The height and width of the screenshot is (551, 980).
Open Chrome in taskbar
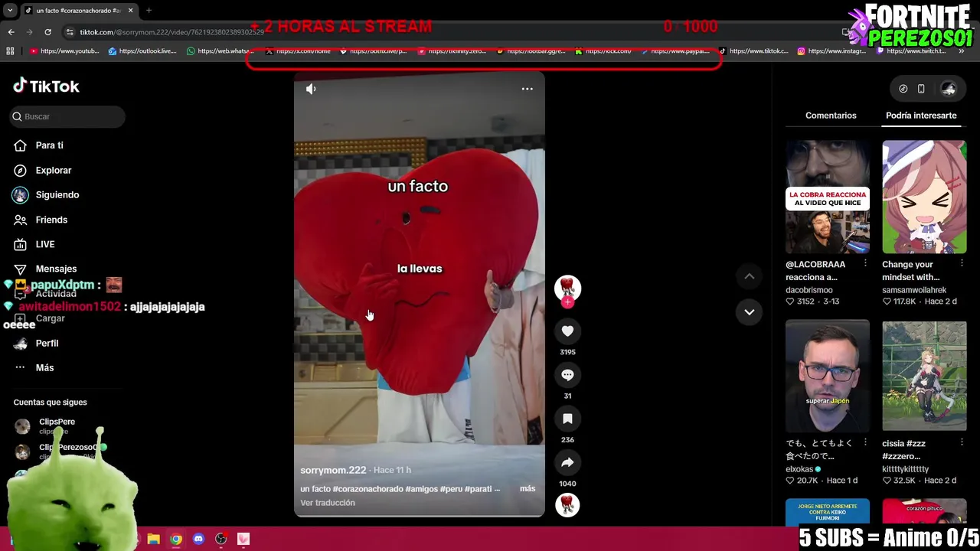click(x=176, y=539)
